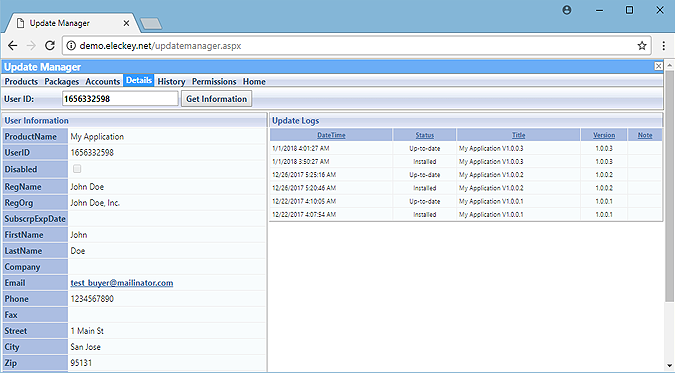Click the browser forward arrow

pyautogui.click(x=31, y=46)
